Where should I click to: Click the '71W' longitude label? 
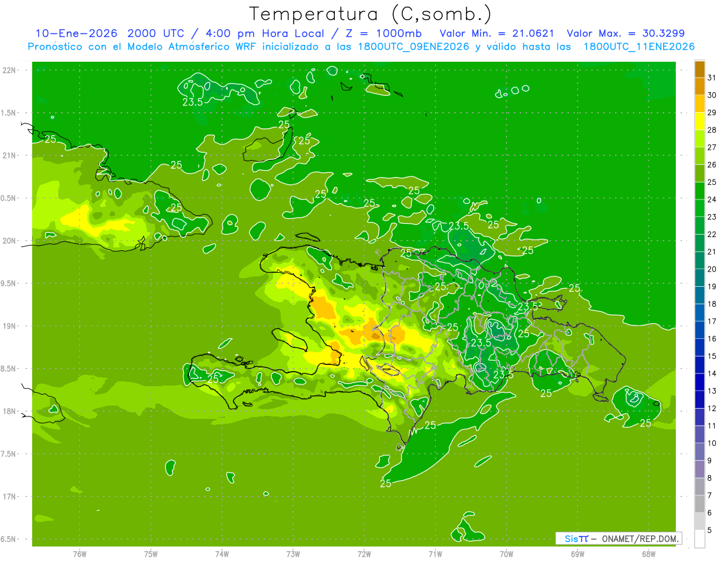(x=435, y=554)
